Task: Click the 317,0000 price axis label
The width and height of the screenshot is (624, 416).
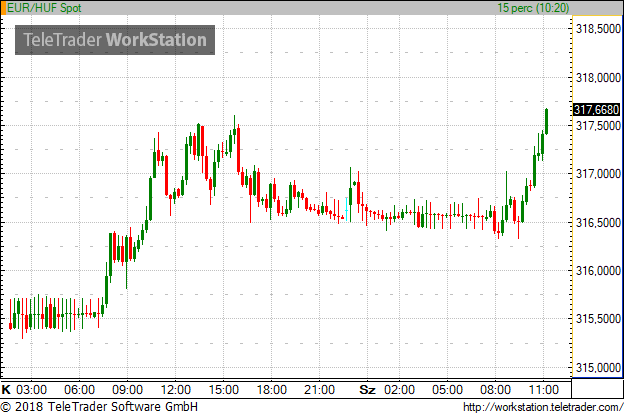Action: pos(598,174)
